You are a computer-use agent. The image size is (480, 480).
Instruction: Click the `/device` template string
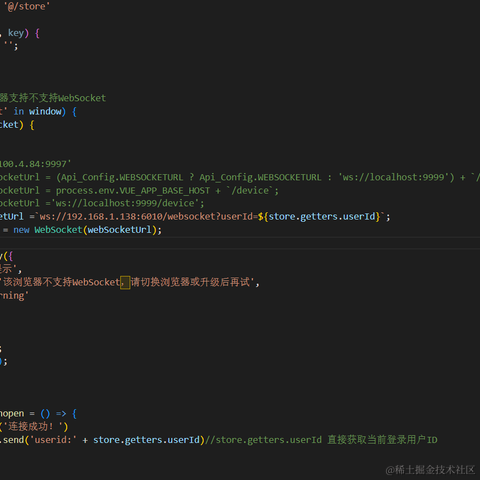click(250, 190)
